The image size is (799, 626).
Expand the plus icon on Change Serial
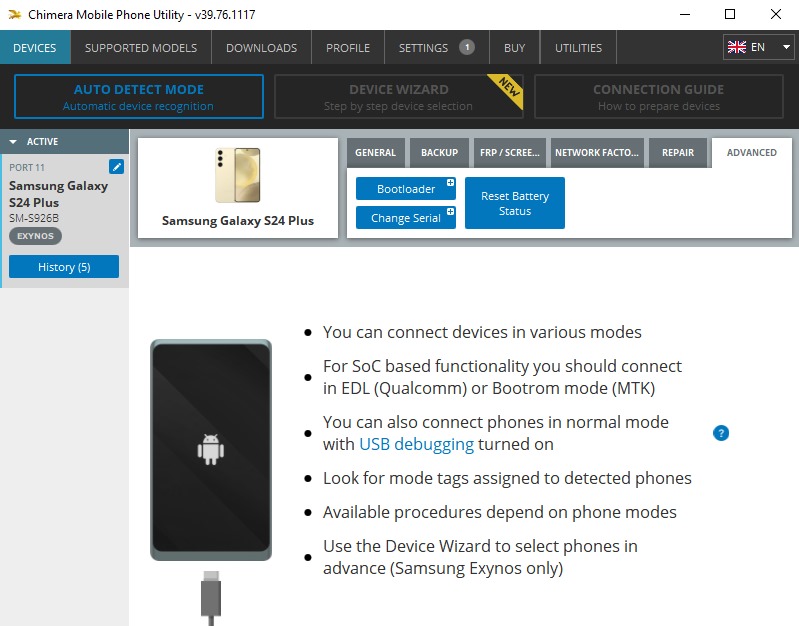tap(450, 212)
